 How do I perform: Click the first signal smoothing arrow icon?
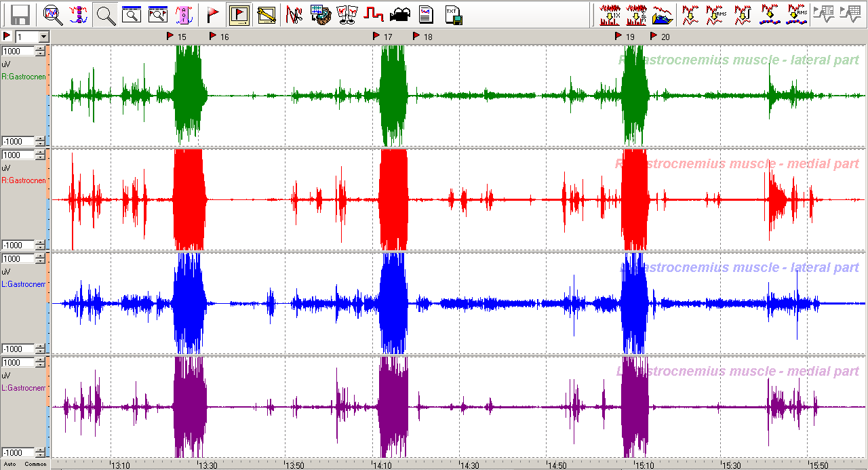point(690,14)
